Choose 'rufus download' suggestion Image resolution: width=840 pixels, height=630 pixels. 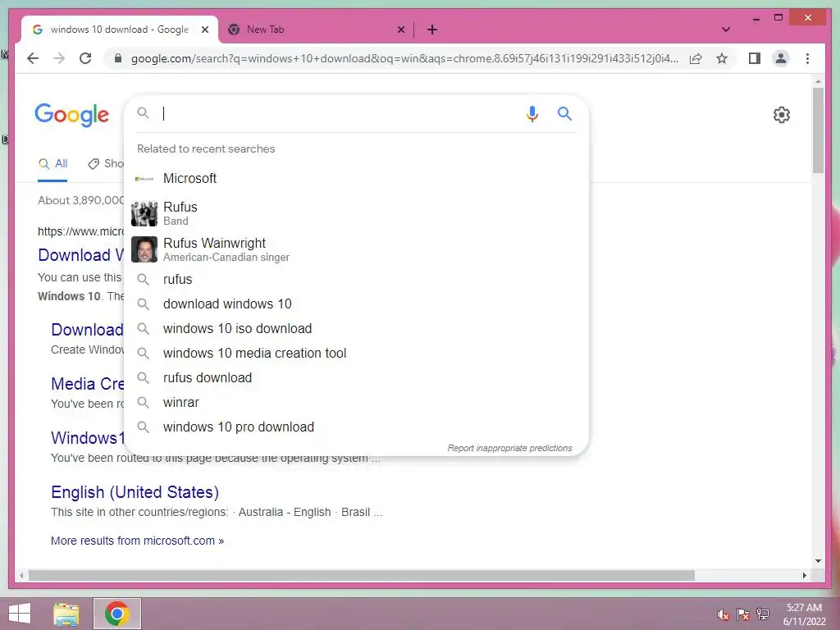point(356,377)
